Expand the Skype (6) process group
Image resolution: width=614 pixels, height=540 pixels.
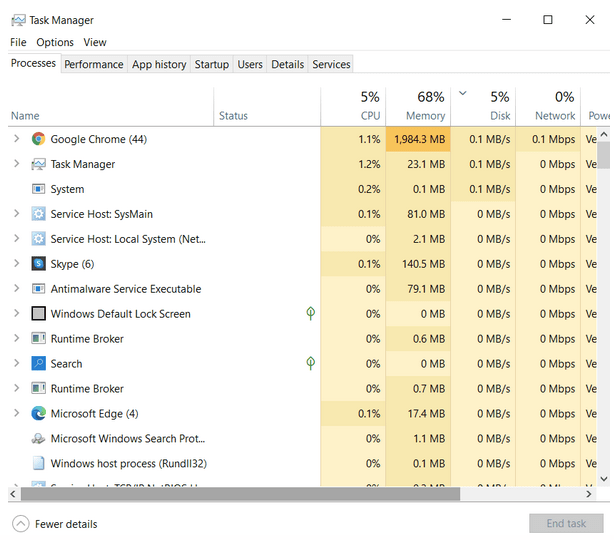(x=16, y=264)
